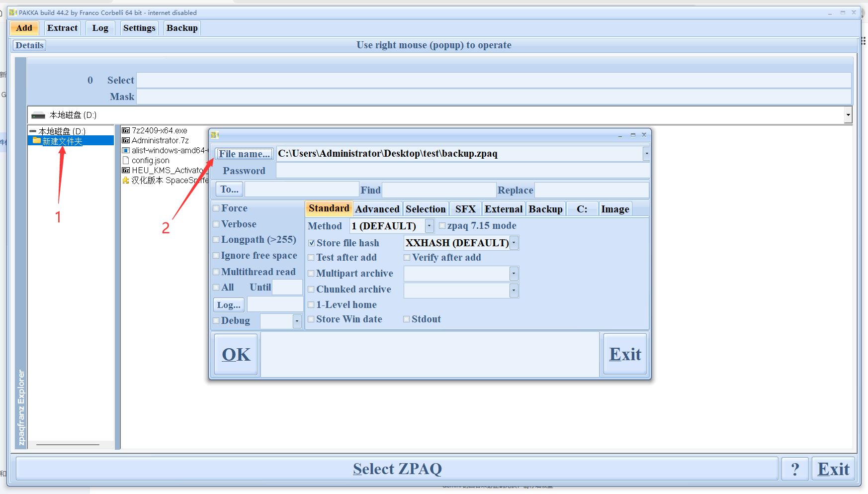This screenshot has height=494, width=868.
Task: Open the XXHASH hash type dropdown
Action: pyautogui.click(x=514, y=243)
